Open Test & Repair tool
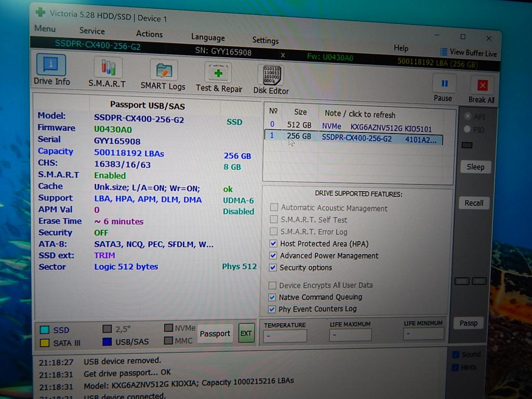 (x=218, y=73)
